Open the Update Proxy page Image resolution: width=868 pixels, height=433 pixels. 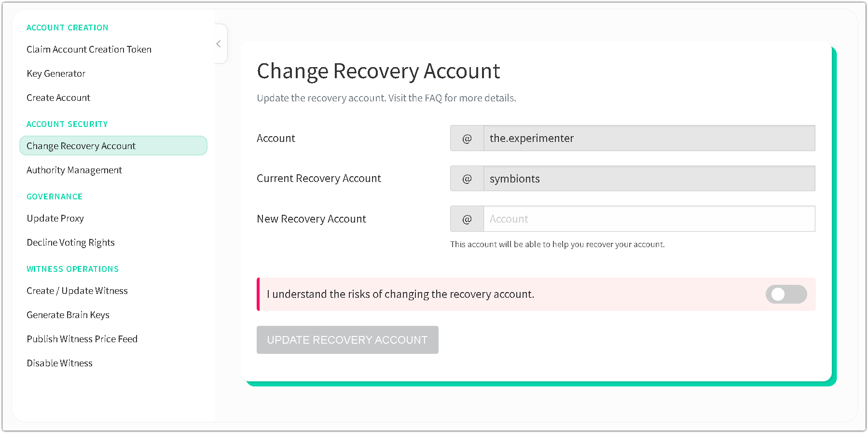(55, 218)
